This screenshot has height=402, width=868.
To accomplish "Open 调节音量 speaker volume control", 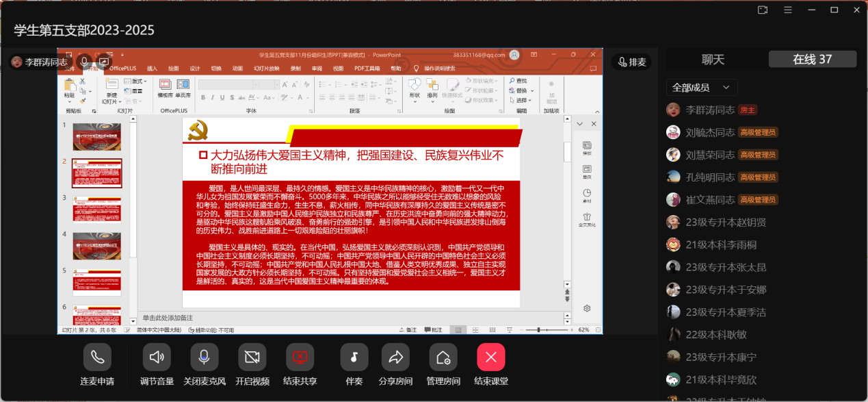I will (x=157, y=357).
